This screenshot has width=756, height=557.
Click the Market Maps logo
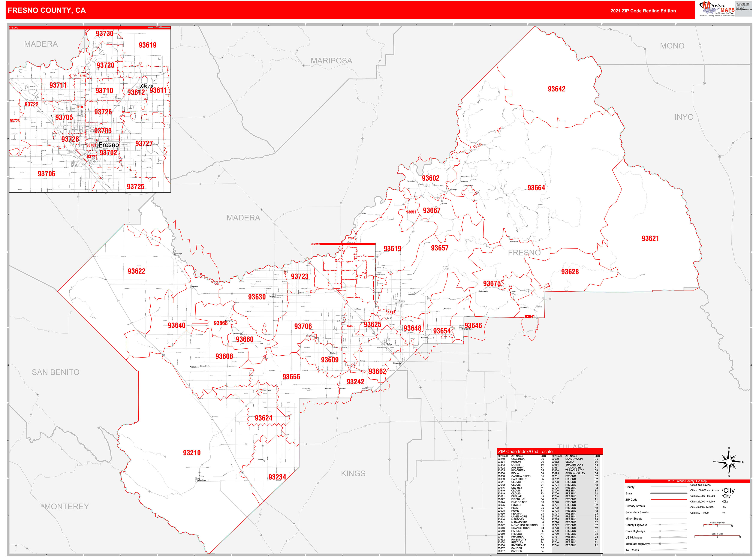[x=717, y=9]
